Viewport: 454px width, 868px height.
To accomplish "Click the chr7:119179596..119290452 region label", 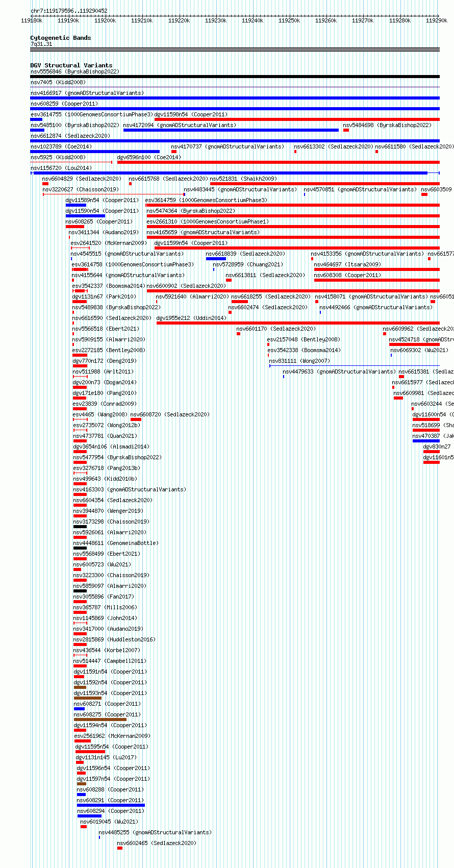I will point(69,11).
